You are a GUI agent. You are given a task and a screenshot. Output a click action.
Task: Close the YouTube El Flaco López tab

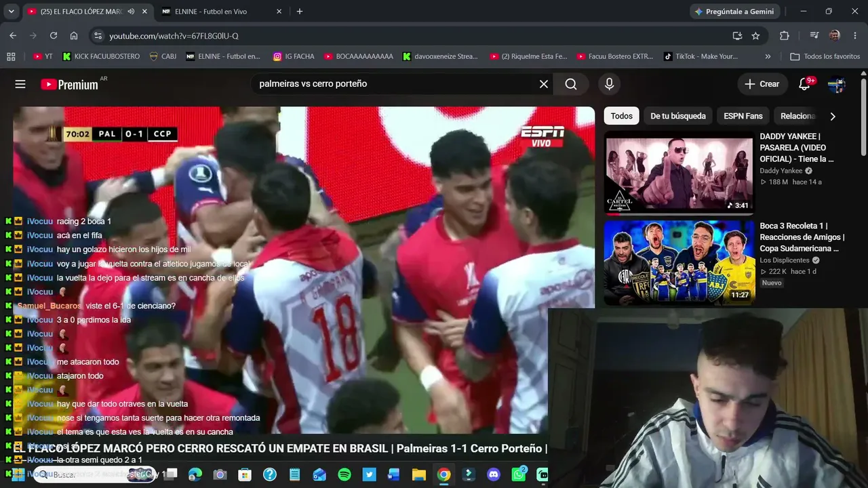[x=144, y=12]
